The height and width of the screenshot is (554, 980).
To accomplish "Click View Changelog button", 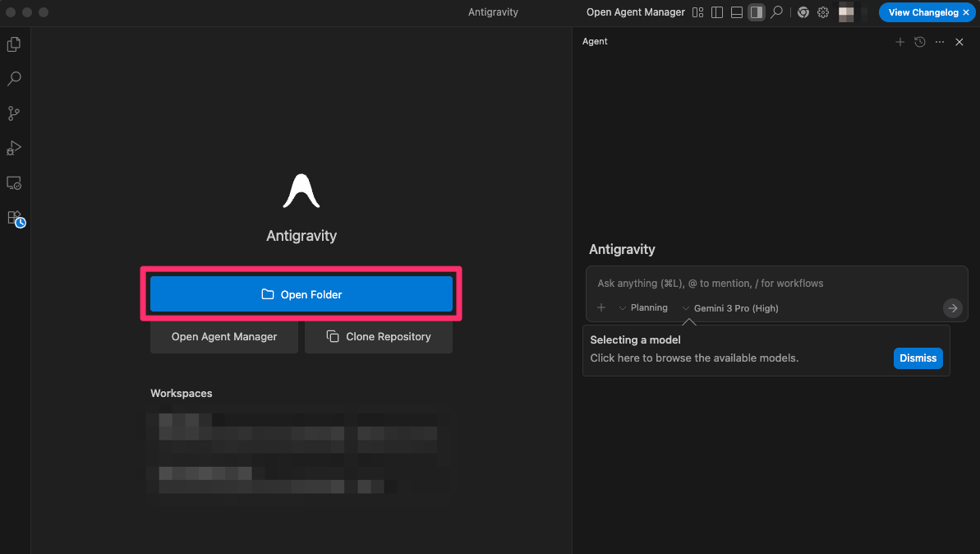I will (922, 12).
